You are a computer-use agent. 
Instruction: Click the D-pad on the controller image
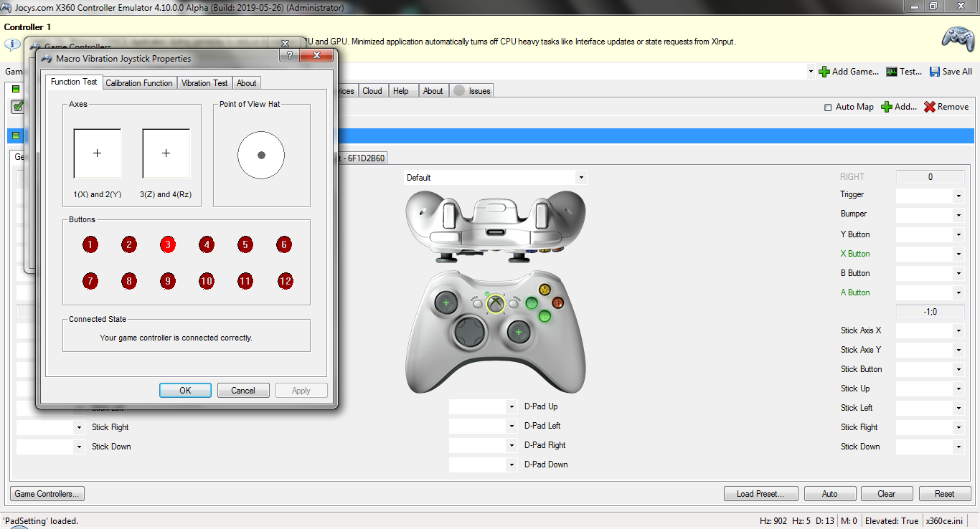tap(469, 333)
